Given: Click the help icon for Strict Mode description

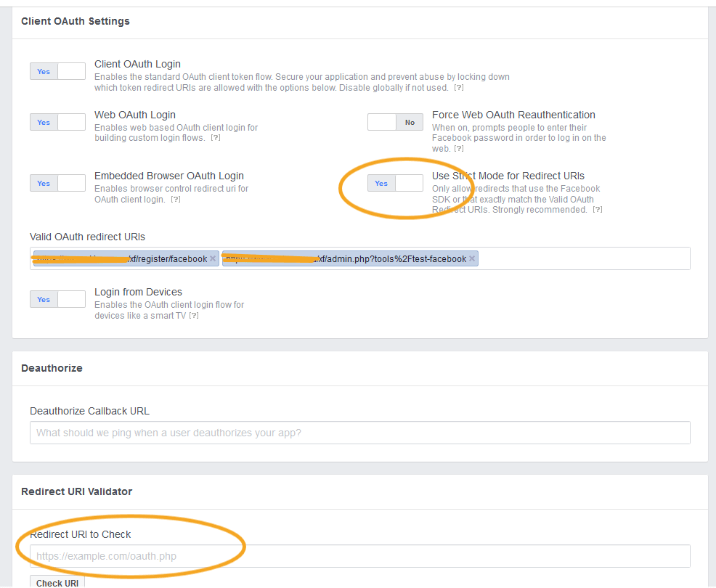Looking at the screenshot, I should 597,210.
